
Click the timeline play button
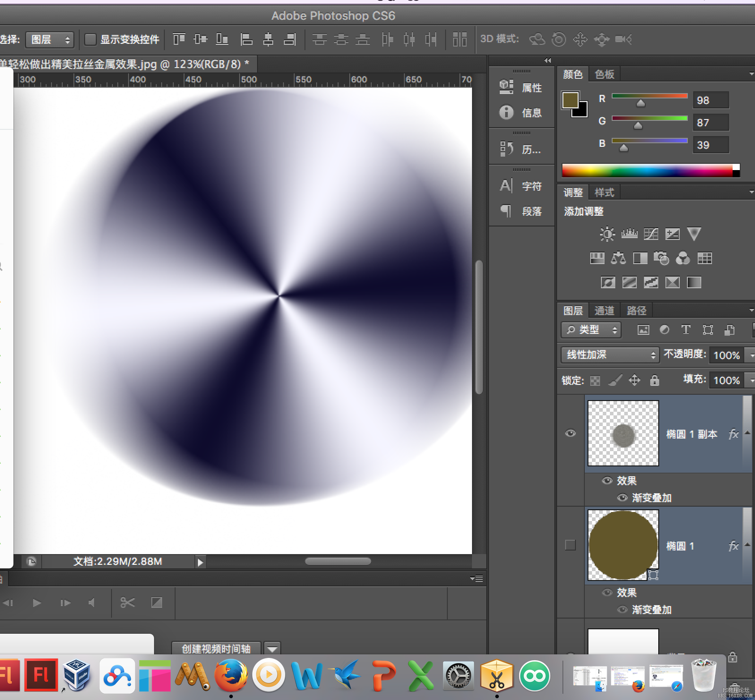37,603
